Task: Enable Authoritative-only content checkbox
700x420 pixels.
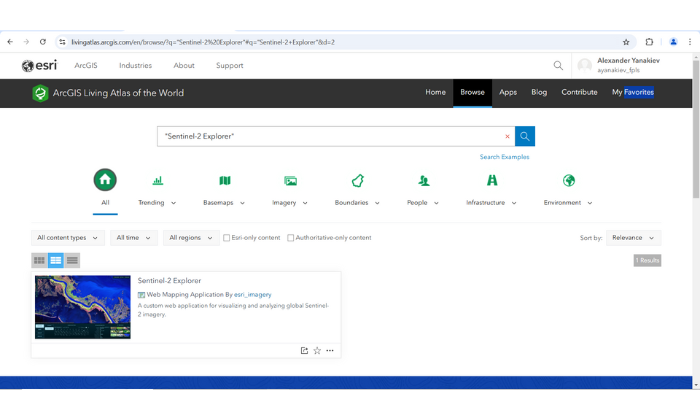Action: (x=291, y=238)
